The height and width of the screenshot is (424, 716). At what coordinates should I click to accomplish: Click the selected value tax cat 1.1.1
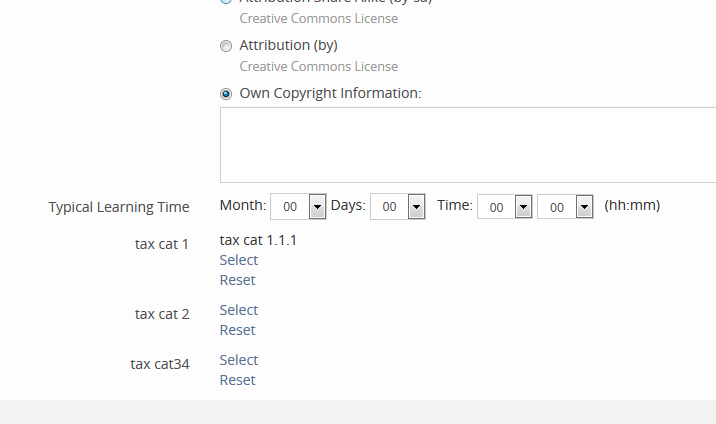(258, 240)
